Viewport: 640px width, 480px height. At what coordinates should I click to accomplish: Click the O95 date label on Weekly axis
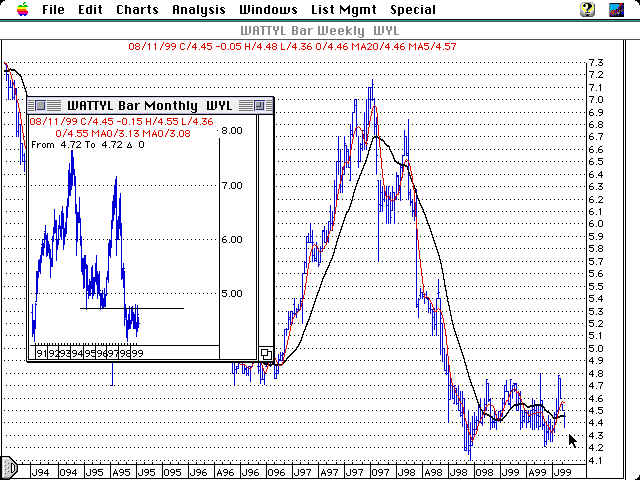point(172,473)
